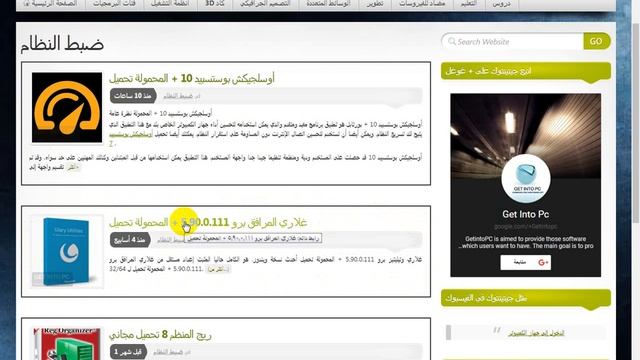
Task: Click the متابعة follow button
Action: [526, 262]
